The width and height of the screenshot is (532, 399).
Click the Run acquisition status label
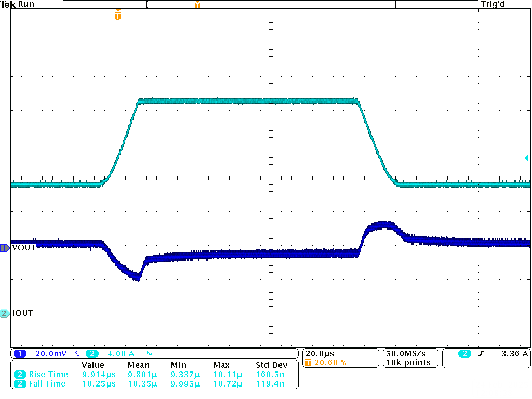26,4
